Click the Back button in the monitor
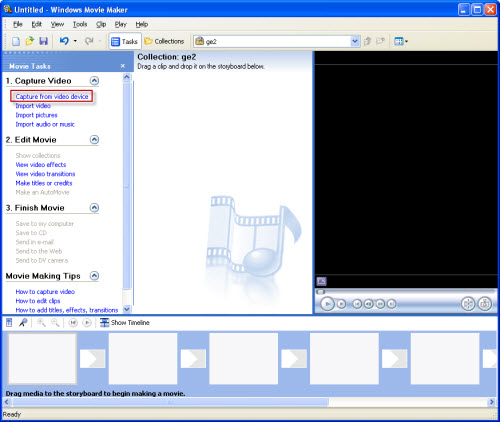This screenshot has height=422, width=500. pyautogui.click(x=357, y=304)
